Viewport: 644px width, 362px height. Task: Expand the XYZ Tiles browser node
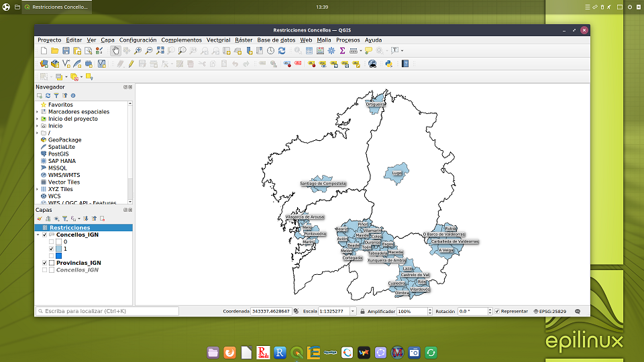point(38,189)
